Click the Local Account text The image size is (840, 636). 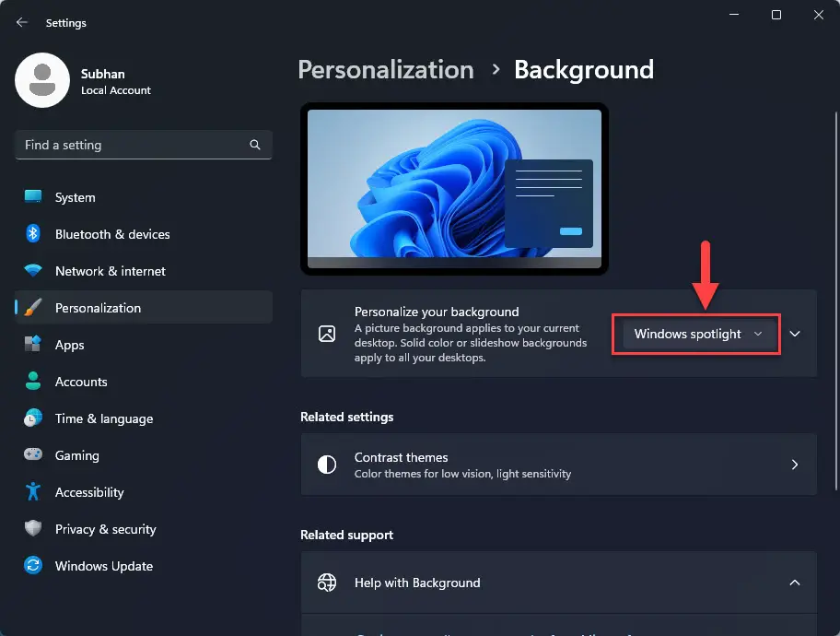click(116, 90)
